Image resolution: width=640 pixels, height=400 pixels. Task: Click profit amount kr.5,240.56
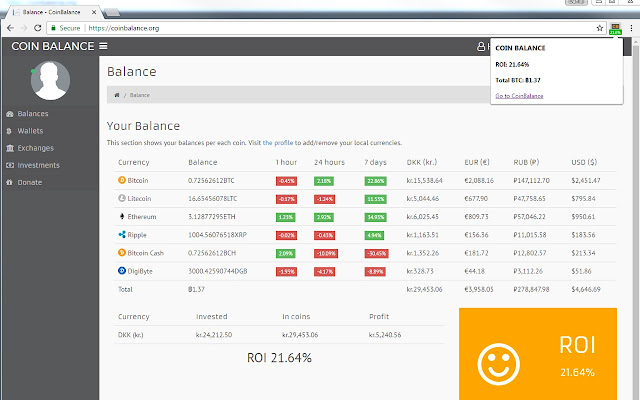tap(385, 335)
